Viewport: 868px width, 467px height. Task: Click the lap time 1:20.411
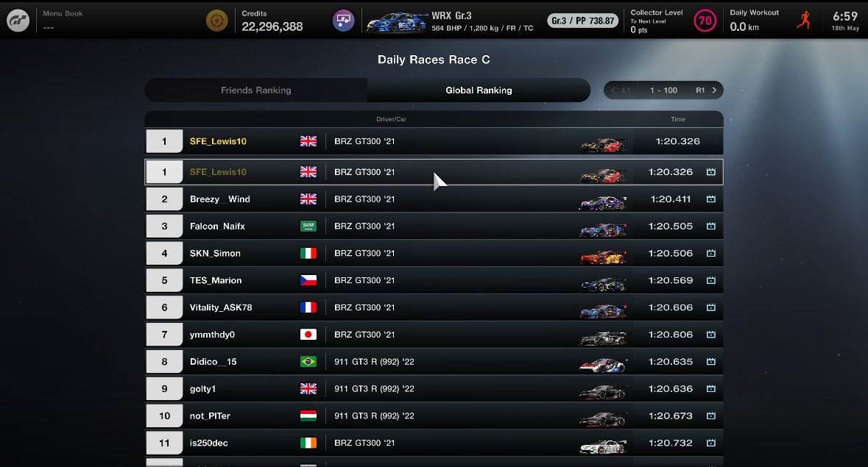point(671,199)
